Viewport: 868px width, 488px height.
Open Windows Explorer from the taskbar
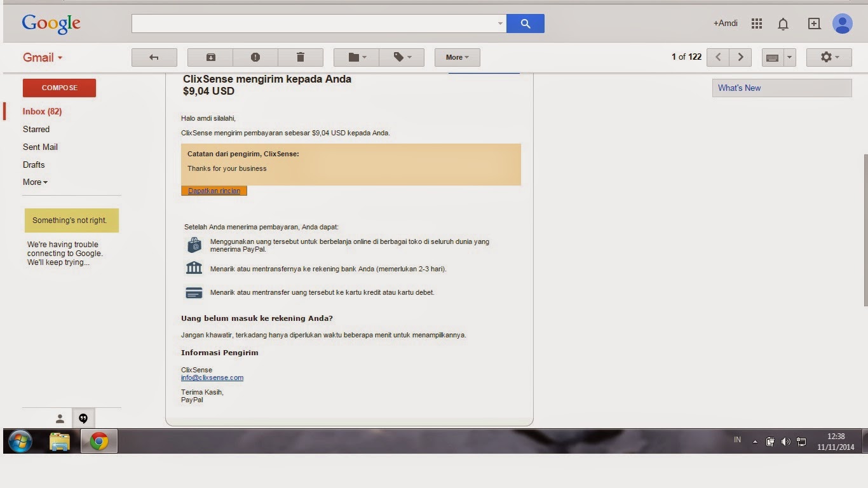click(x=60, y=442)
